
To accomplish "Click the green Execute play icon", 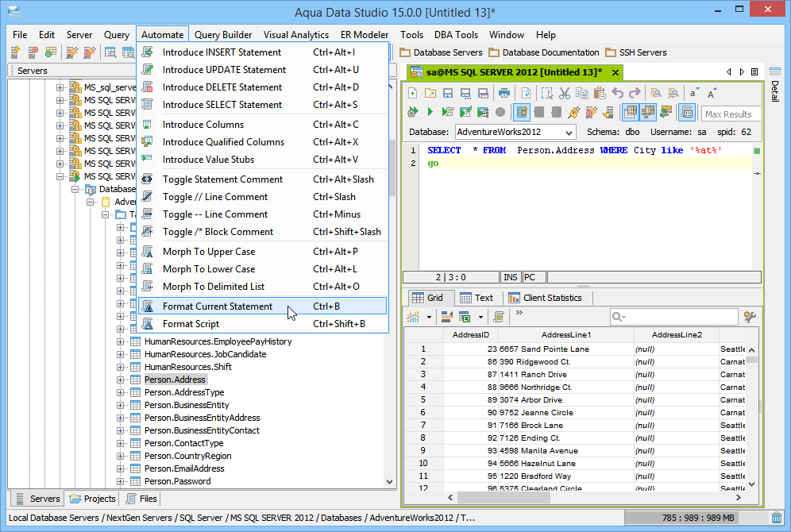I will (x=430, y=112).
